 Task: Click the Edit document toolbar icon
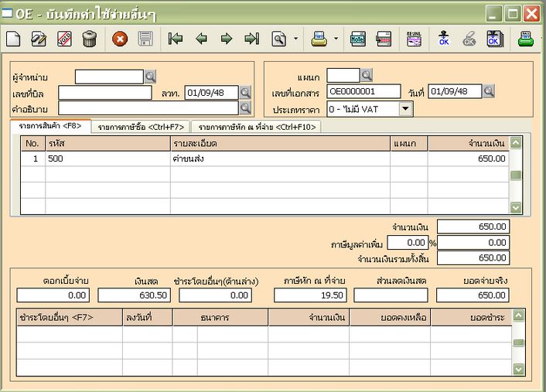coord(39,38)
